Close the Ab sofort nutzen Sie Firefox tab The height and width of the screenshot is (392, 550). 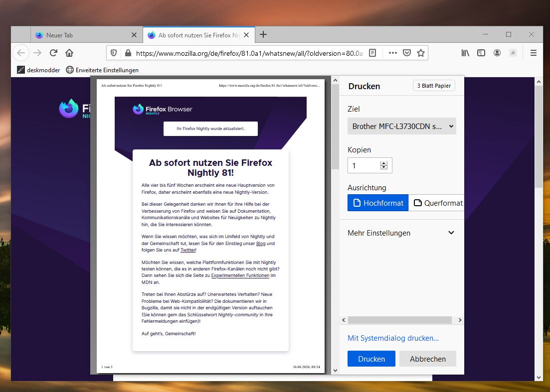246,35
